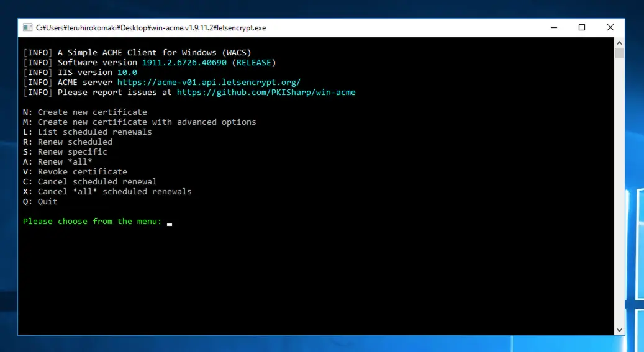This screenshot has height=352, width=644.
Task: Minimize the letsencrypt.exe console window
Action: [x=553, y=27]
